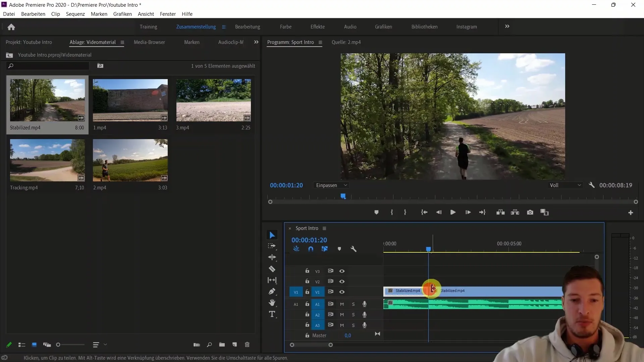
Task: Export frame with camera icon
Action: click(530, 213)
